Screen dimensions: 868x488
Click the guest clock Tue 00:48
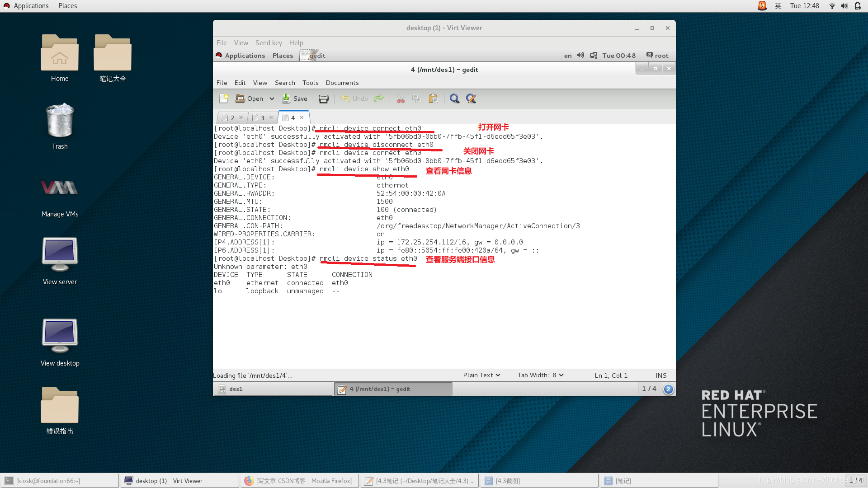point(619,56)
